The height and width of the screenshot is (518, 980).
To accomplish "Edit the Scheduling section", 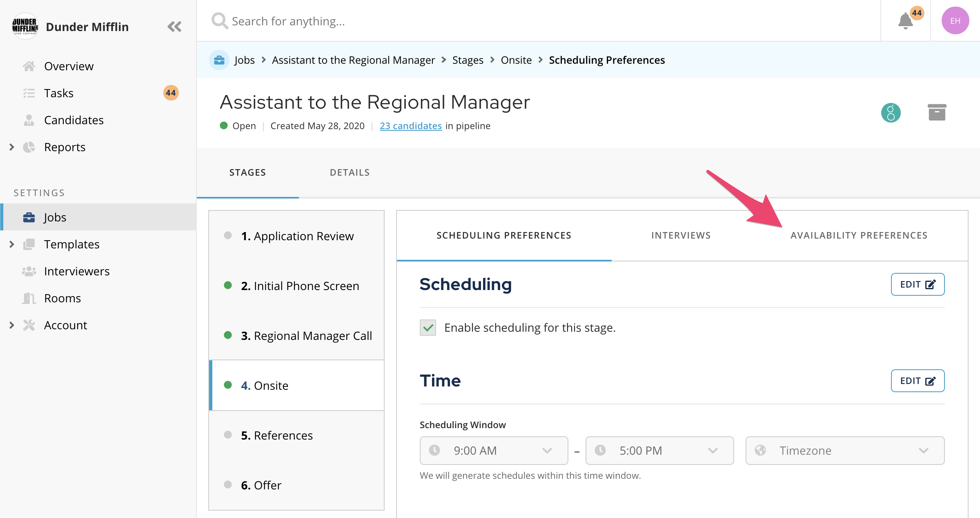I will coord(918,284).
